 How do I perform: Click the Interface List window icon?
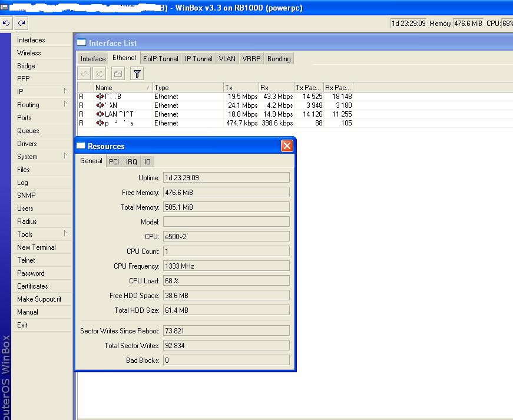click(x=81, y=42)
